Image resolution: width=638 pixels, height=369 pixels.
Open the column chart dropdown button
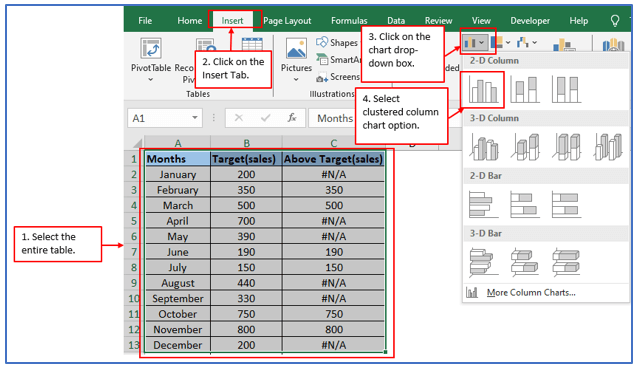point(474,42)
